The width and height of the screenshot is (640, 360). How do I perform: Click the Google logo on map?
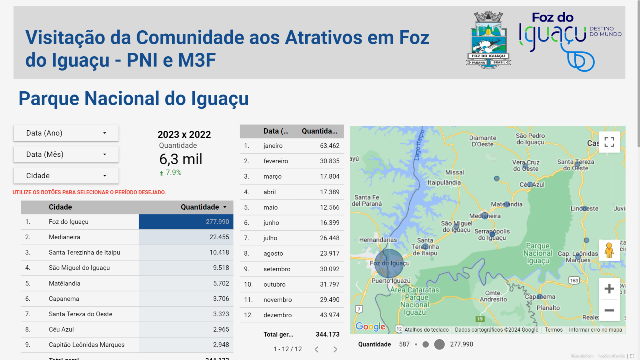[x=370, y=326]
